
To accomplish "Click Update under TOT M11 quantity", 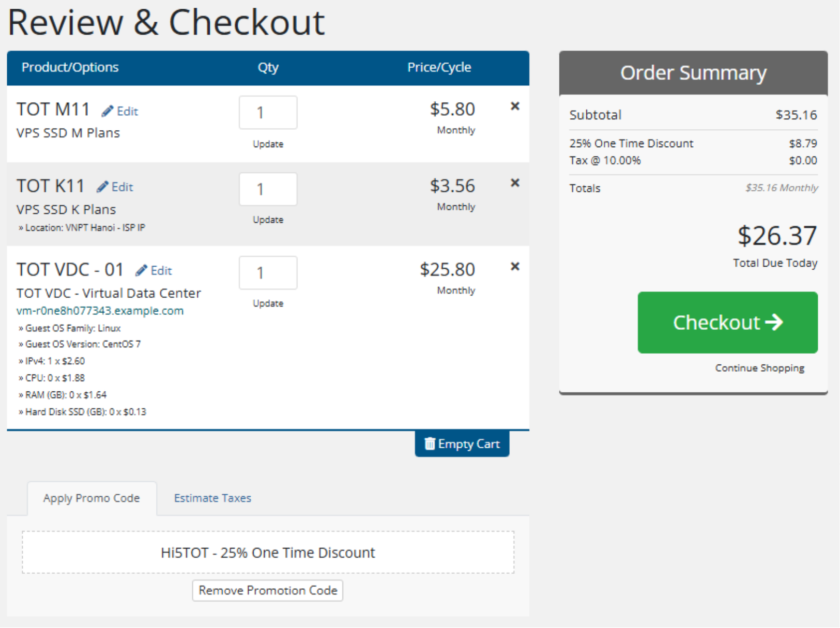I will pyautogui.click(x=268, y=144).
